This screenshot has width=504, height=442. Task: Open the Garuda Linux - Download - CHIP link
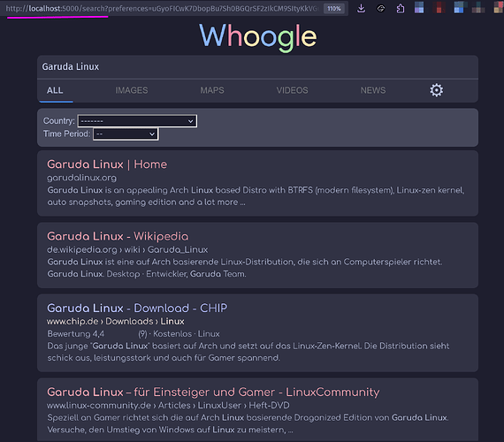click(137, 308)
